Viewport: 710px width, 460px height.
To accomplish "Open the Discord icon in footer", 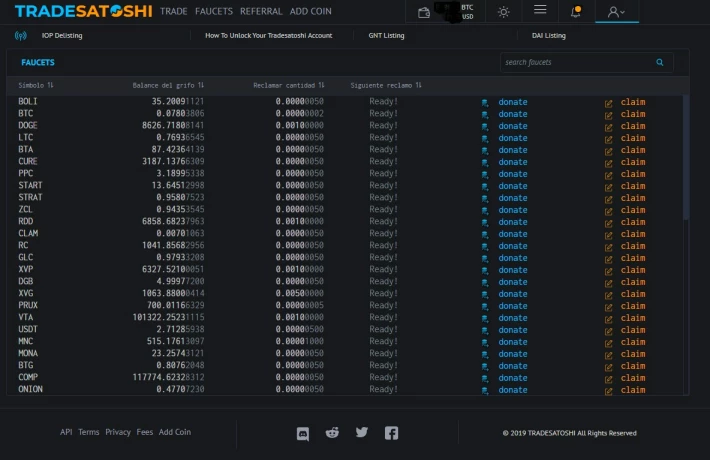I will pos(303,433).
